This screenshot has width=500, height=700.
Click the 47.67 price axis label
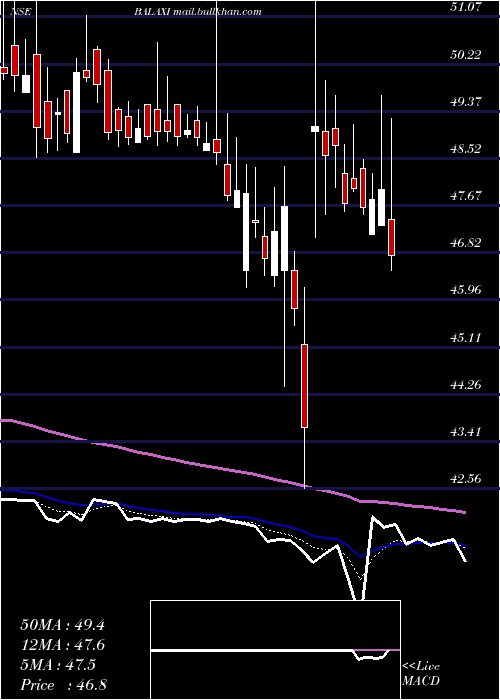(x=466, y=196)
